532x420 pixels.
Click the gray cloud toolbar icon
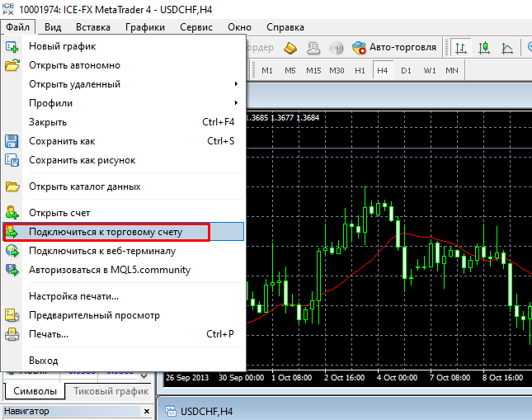pyautogui.click(x=313, y=48)
